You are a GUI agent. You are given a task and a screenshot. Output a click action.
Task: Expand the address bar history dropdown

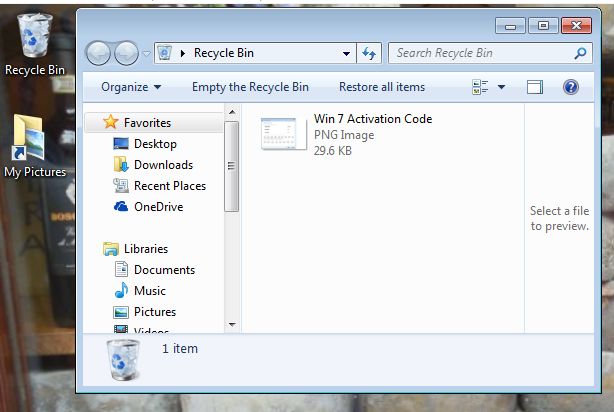point(347,53)
